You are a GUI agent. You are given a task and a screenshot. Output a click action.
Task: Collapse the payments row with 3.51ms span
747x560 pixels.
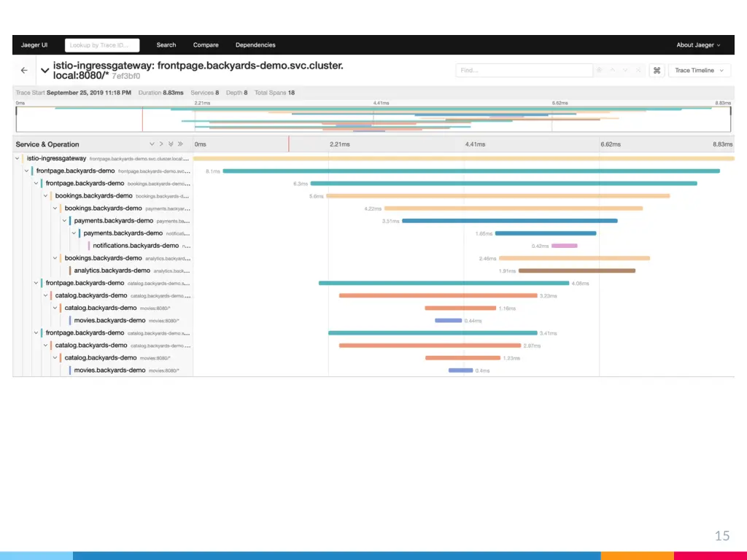[65, 221]
